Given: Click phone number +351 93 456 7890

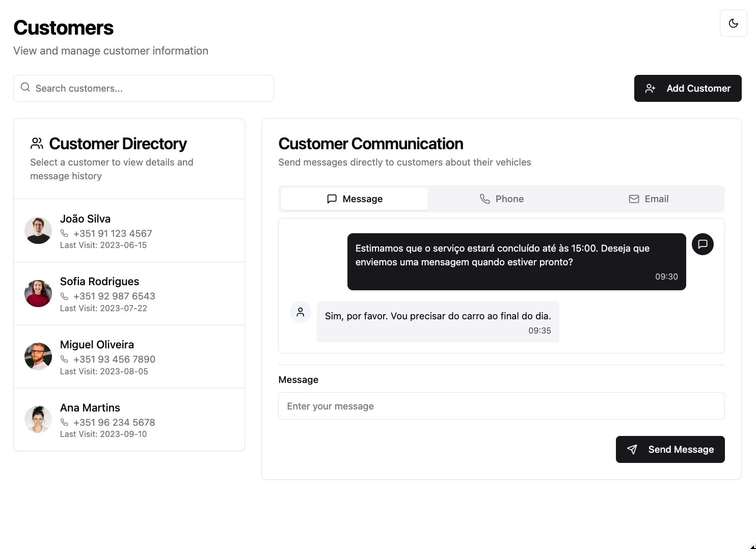Looking at the screenshot, I should point(114,359).
